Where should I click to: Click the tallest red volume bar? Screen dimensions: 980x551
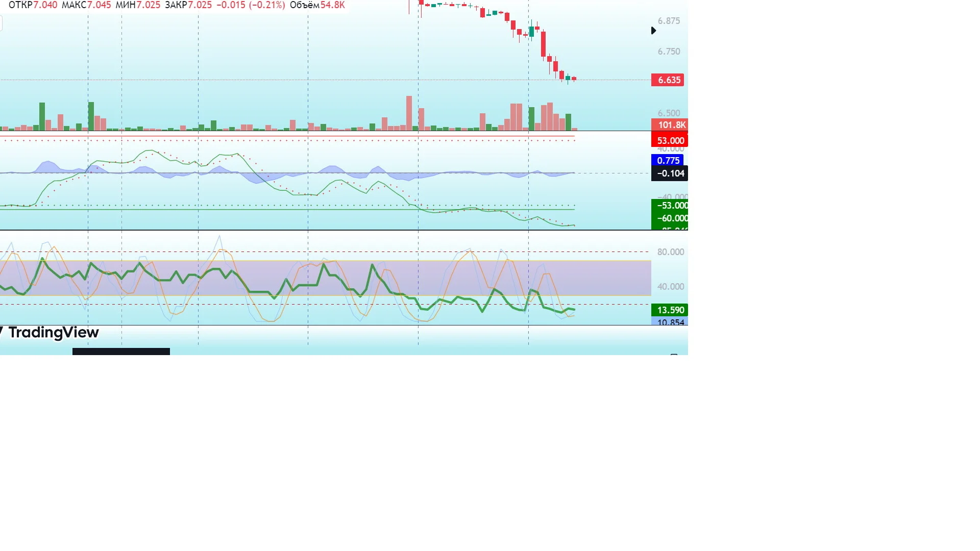click(409, 113)
